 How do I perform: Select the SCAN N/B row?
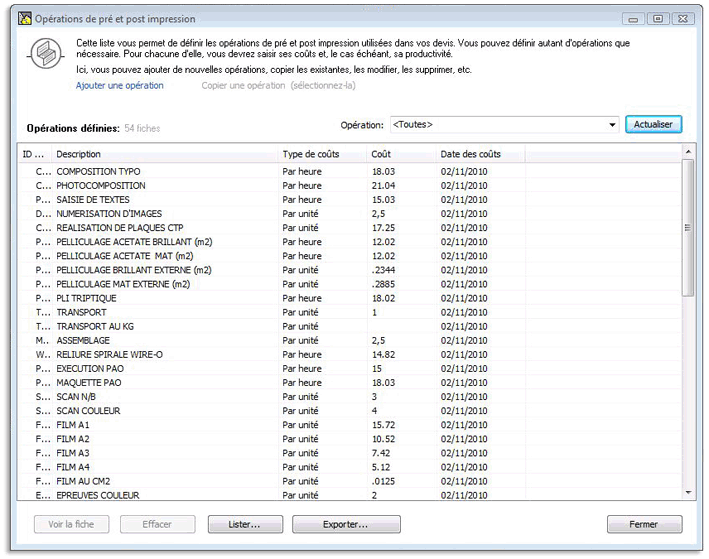(350, 397)
